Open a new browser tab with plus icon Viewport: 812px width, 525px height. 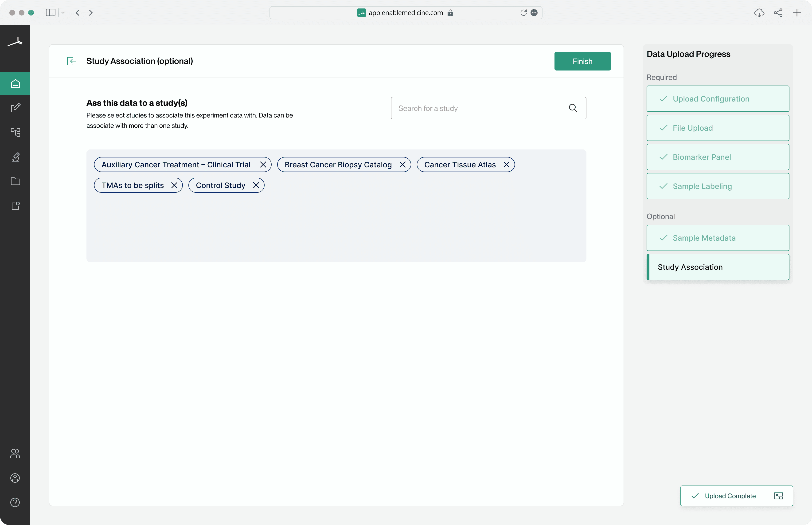point(797,13)
